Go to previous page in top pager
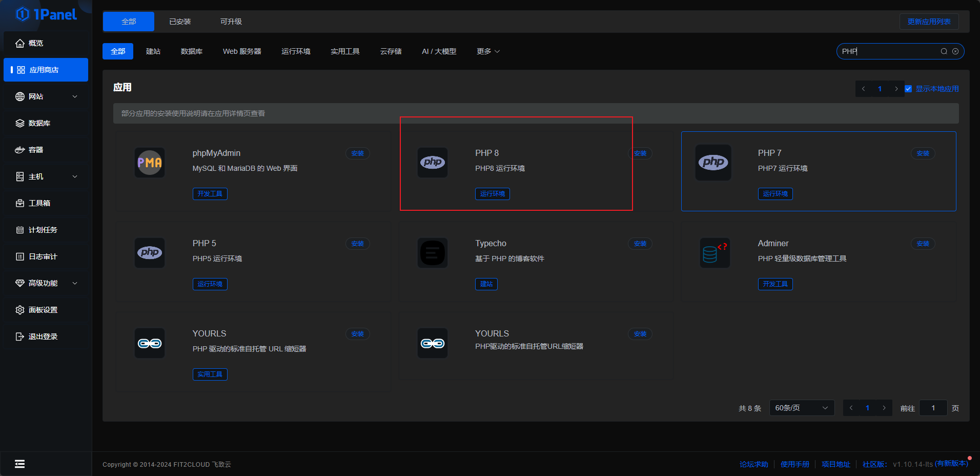Viewport: 980px width, 476px height. (864, 89)
